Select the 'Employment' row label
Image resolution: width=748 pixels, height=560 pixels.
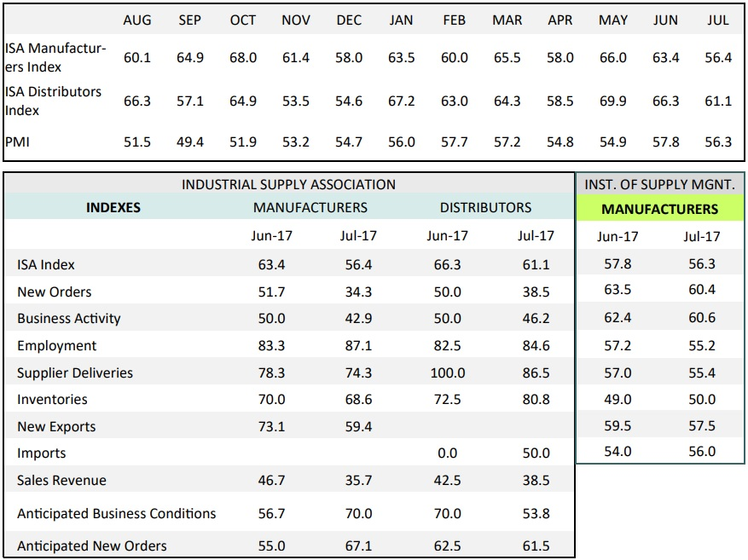point(56,345)
